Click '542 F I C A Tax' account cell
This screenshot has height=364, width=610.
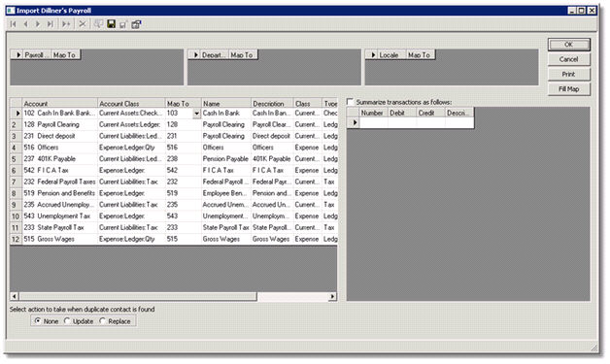click(60, 170)
